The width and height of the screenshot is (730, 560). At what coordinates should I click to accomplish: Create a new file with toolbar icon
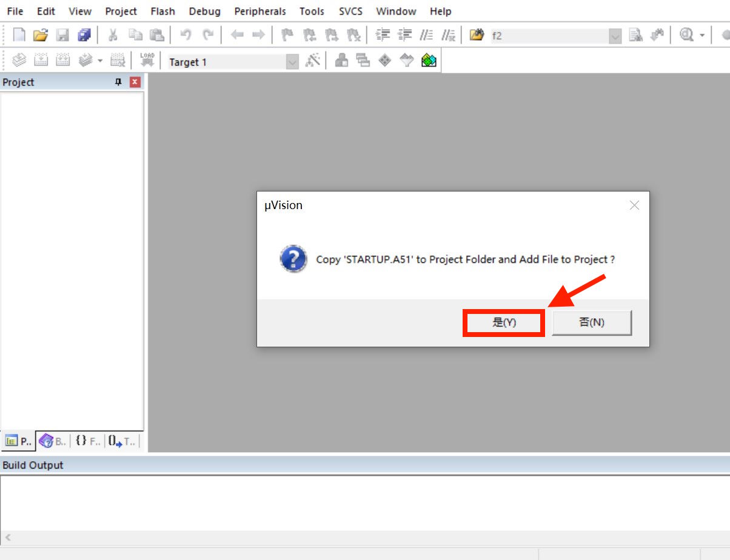pyautogui.click(x=19, y=35)
